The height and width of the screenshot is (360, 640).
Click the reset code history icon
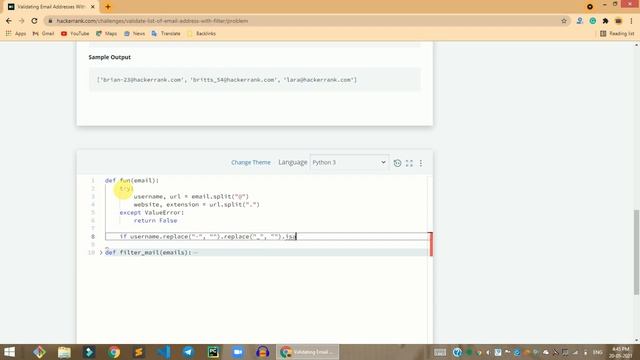pyautogui.click(x=397, y=163)
